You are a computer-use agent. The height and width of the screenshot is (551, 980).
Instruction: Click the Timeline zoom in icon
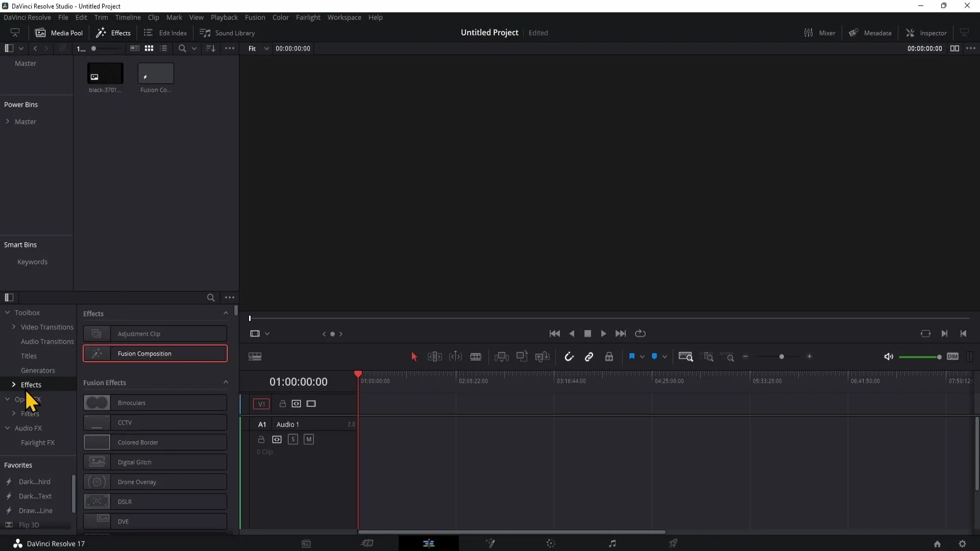pos(810,357)
